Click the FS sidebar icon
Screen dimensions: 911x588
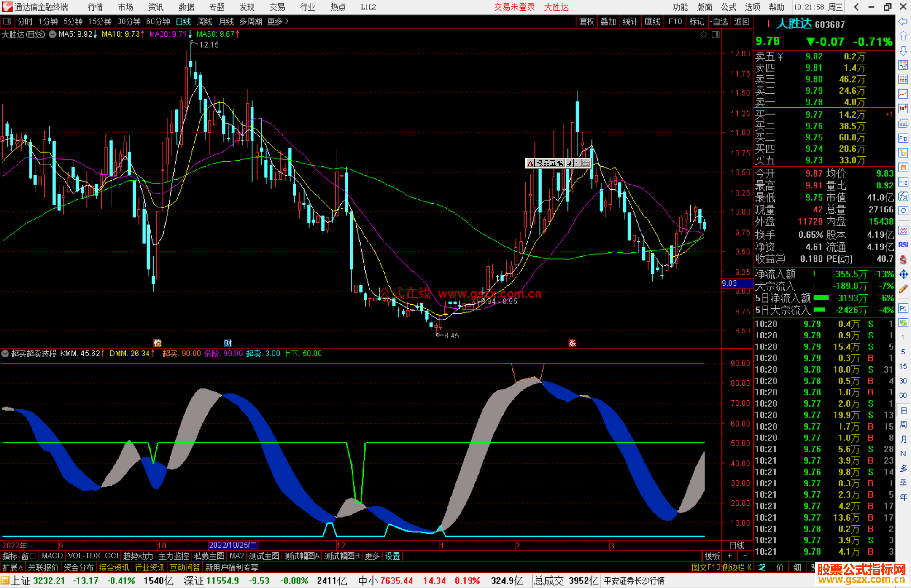point(903,309)
